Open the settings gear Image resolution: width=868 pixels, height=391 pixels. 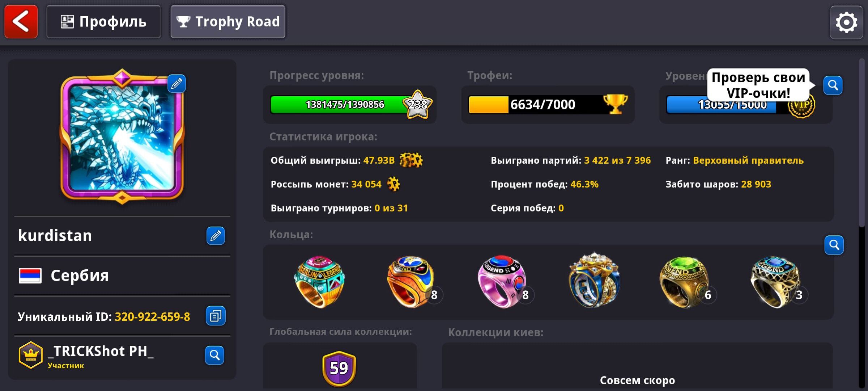[x=846, y=22]
